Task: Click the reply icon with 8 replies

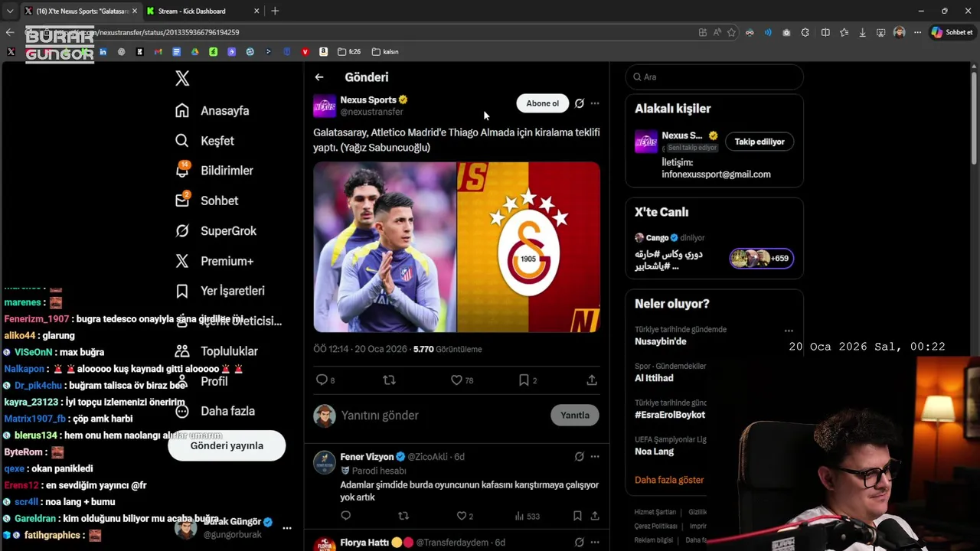Action: (x=325, y=380)
